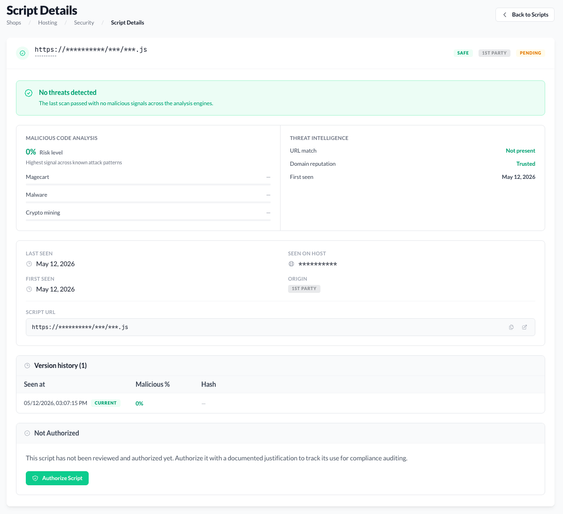The height and width of the screenshot is (514, 563).
Task: Click the clock icon next to First Seen date
Action: click(29, 289)
